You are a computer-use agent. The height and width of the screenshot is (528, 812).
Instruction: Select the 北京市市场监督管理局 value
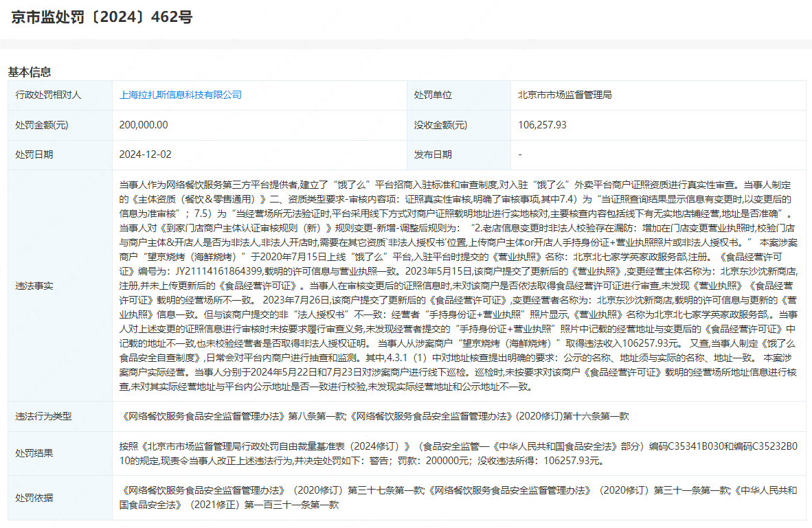click(564, 95)
